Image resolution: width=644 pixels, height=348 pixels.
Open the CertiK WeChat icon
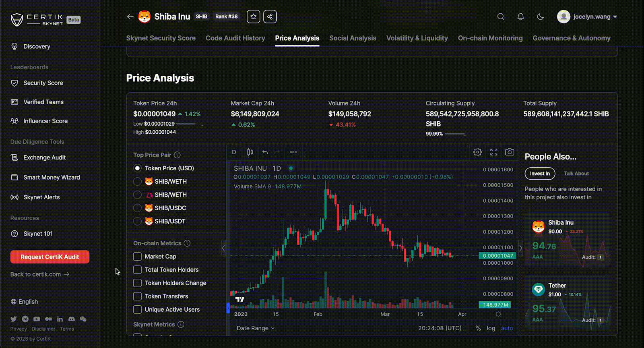click(83, 319)
